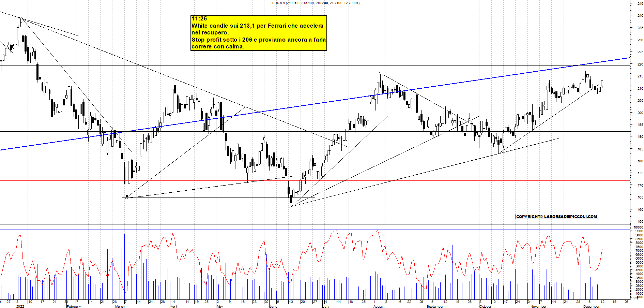Click the July month label on the time axis
The width and height of the screenshot is (644, 308).
326,306
